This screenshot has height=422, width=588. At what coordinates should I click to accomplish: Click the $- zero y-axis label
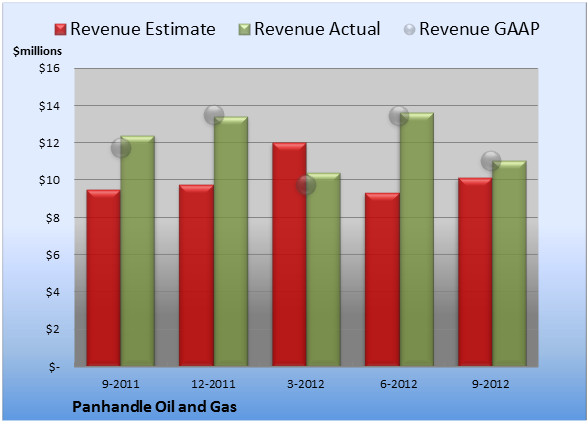(x=54, y=367)
